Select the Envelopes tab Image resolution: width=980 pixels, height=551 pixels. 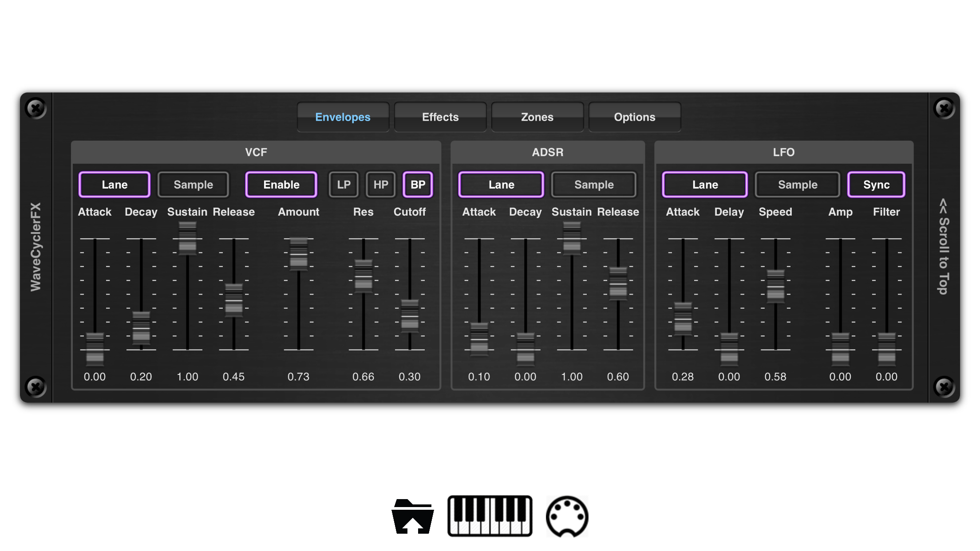pos(343,117)
